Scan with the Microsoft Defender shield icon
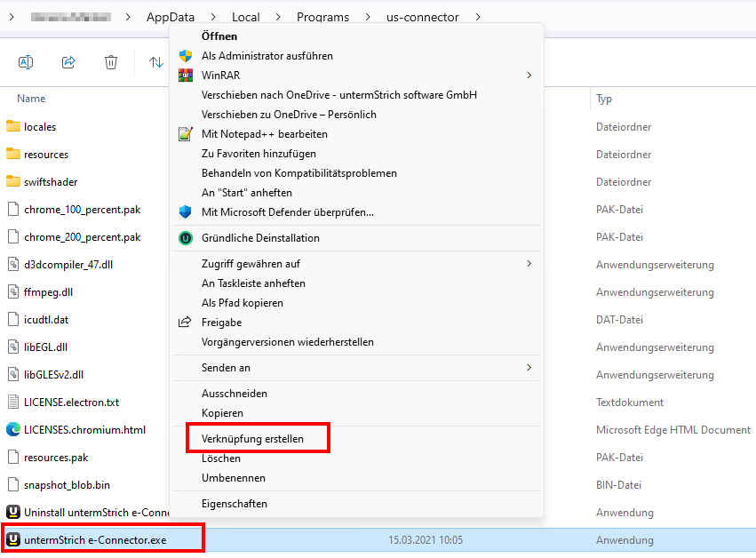Viewport: 756px width, 558px height. point(186,212)
